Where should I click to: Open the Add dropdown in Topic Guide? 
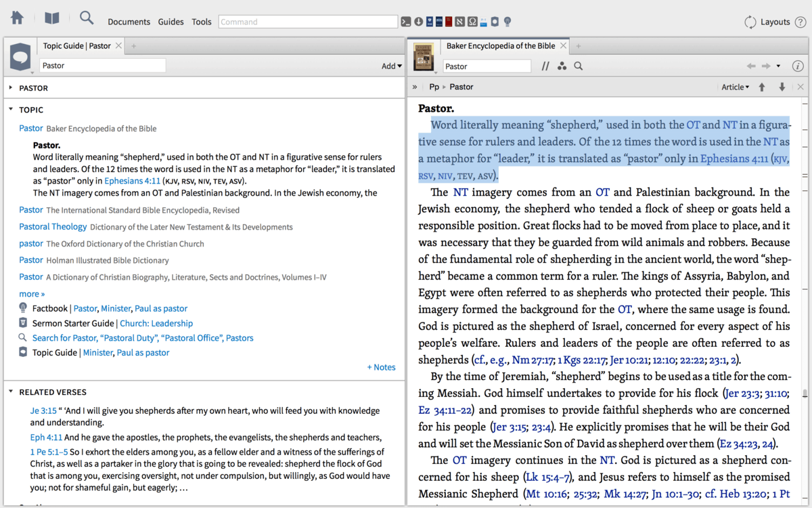[392, 66]
